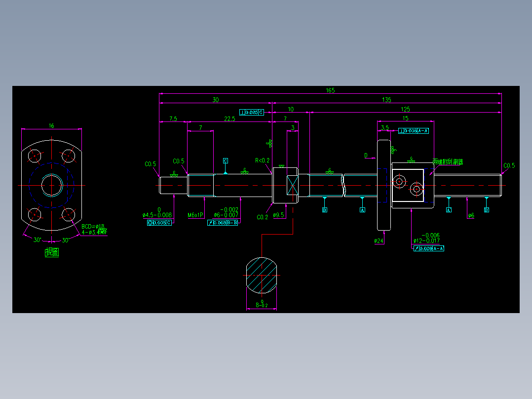Click the "8-0.2" section width dimension
This screenshot has width=532, height=399.
coord(262,304)
